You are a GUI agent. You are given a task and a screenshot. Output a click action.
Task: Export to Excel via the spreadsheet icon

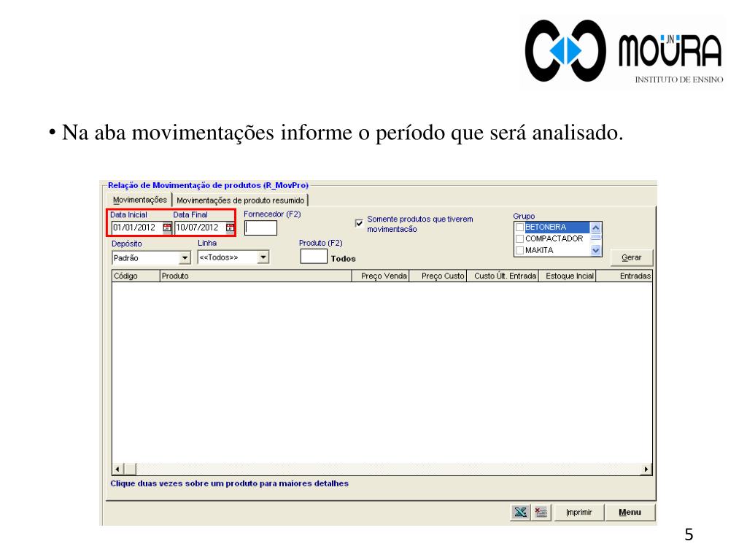[520, 513]
